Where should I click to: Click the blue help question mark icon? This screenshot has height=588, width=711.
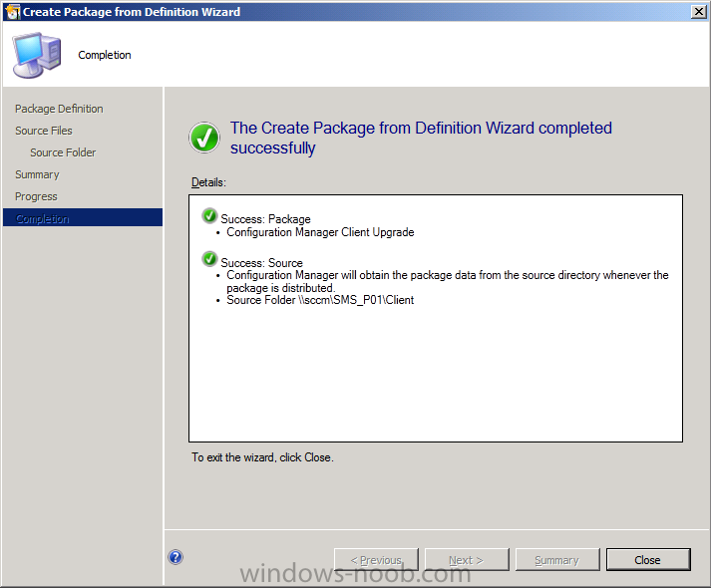pos(176,557)
